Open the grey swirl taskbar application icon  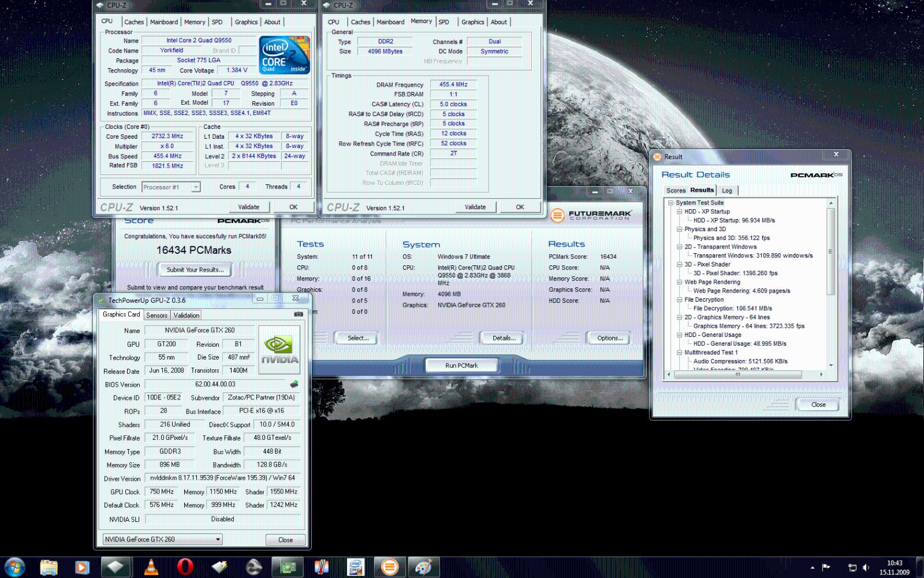[x=253, y=567]
